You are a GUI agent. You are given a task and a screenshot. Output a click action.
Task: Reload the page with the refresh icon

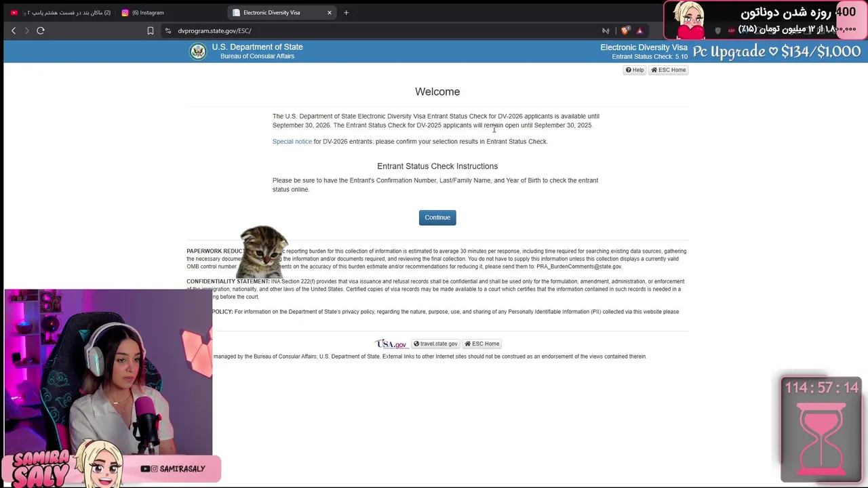point(41,30)
